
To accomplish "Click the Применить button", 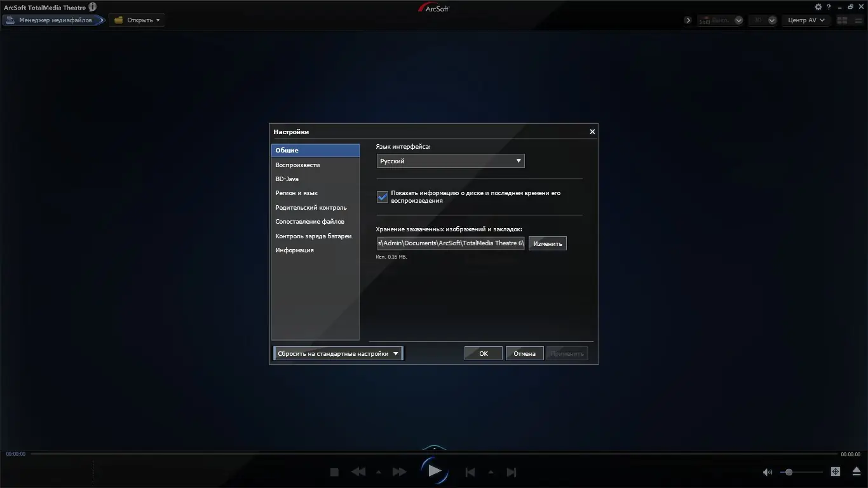I will pos(567,354).
